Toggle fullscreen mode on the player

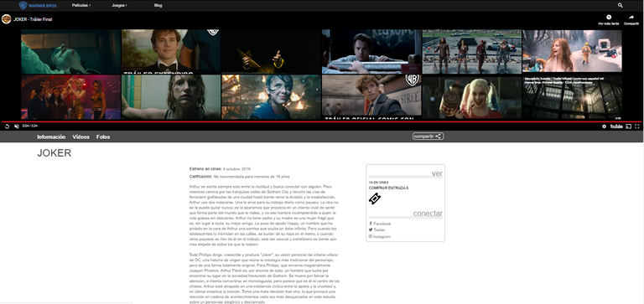click(x=637, y=126)
